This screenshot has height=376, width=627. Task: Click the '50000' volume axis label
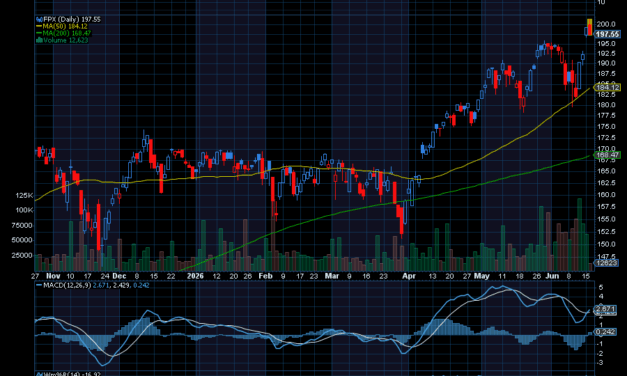tap(22, 240)
